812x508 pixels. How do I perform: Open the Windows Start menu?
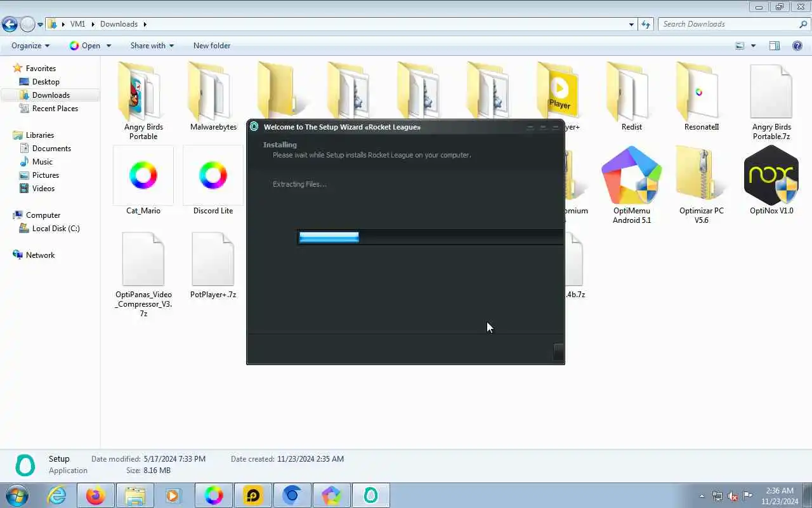pos(17,495)
